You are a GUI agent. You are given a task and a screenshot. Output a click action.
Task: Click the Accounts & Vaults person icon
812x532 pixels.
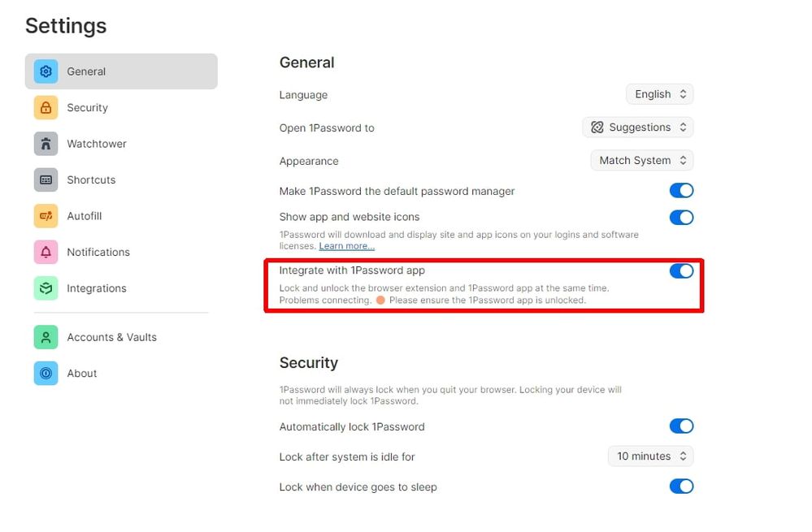[46, 337]
